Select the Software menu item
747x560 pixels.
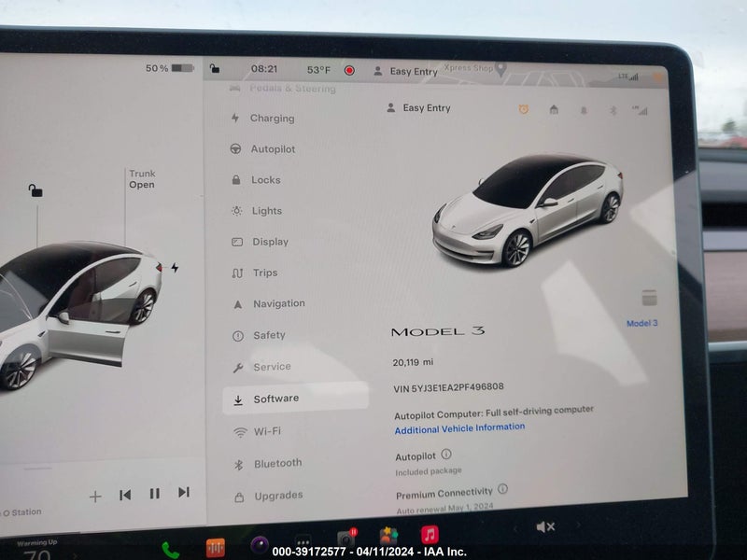295,399
